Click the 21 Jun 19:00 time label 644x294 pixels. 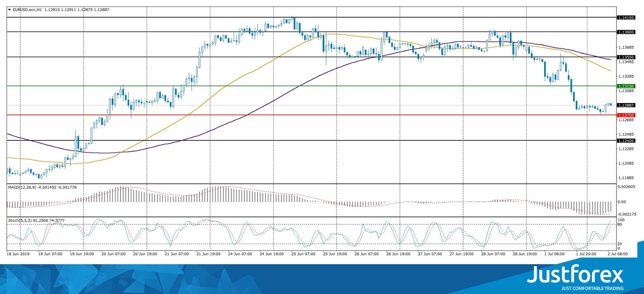click(208, 254)
